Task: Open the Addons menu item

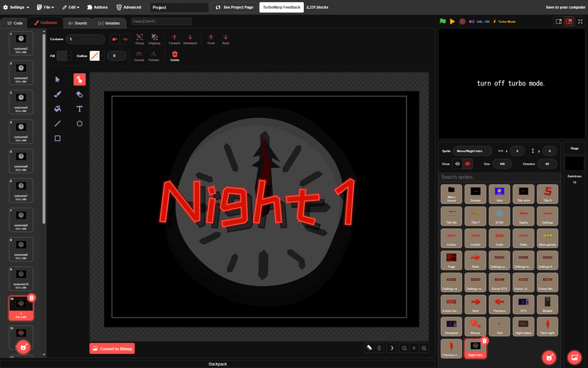Action: (97, 7)
